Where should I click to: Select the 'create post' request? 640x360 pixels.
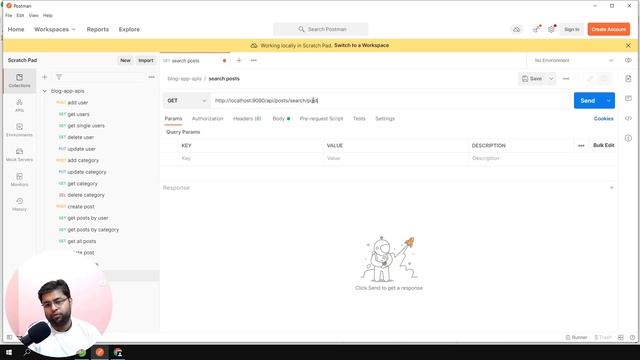81,207
